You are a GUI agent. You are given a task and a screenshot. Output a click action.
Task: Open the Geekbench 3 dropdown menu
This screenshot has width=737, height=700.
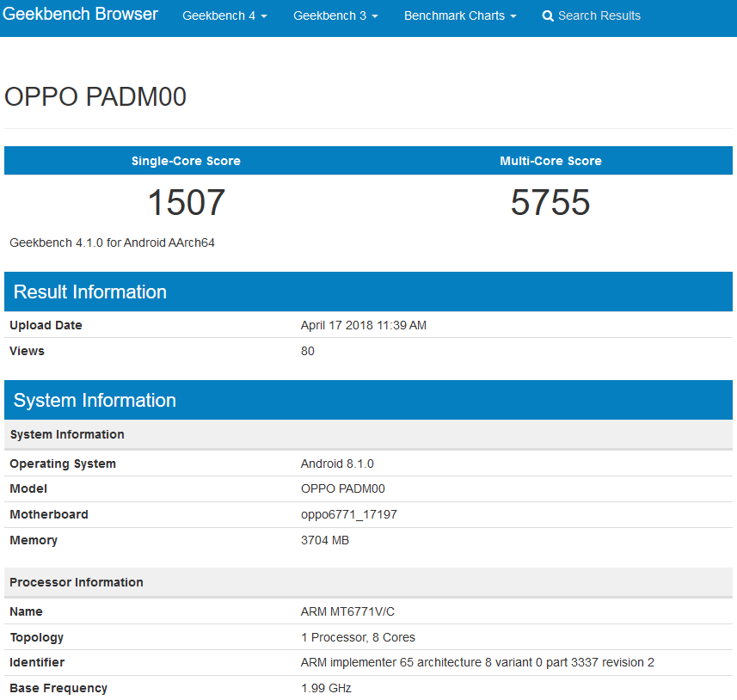pos(335,16)
